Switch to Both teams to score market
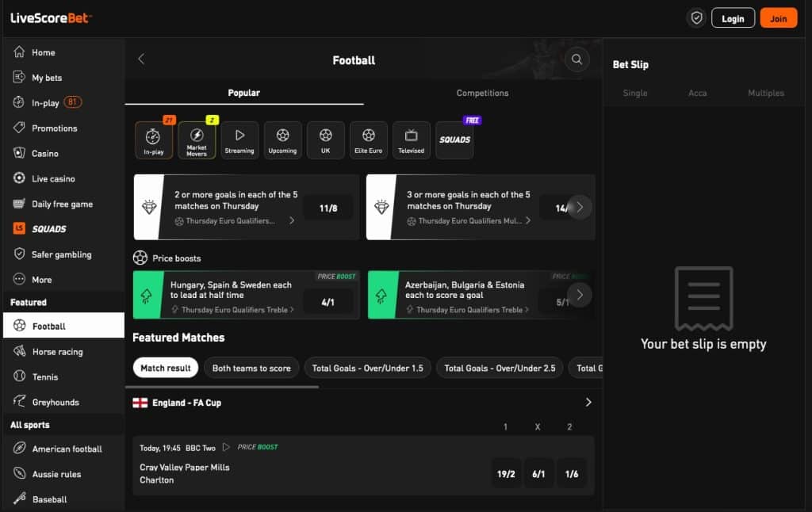The width and height of the screenshot is (812, 512). 251,368
